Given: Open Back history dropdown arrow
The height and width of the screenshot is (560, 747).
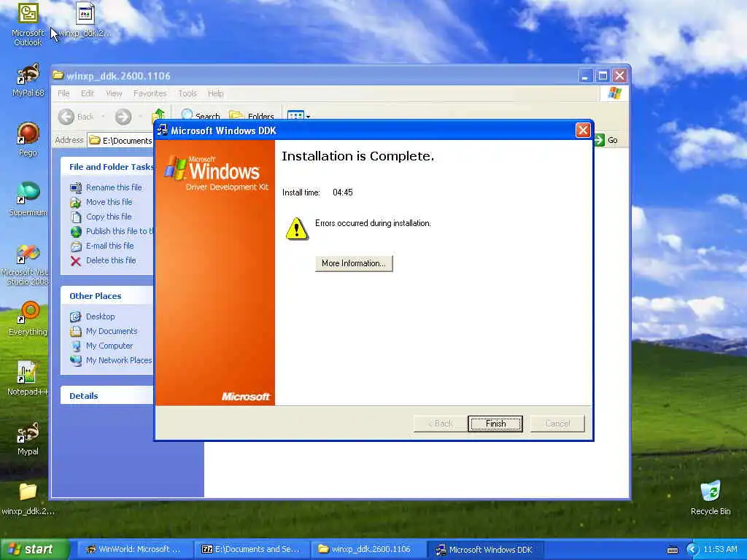Looking at the screenshot, I should click(x=103, y=117).
